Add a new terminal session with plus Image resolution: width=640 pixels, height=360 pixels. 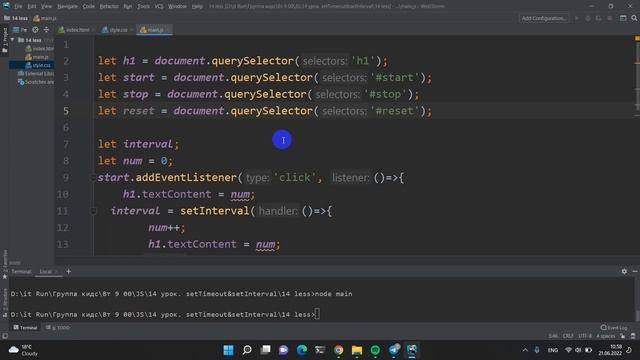pyautogui.click(x=69, y=271)
